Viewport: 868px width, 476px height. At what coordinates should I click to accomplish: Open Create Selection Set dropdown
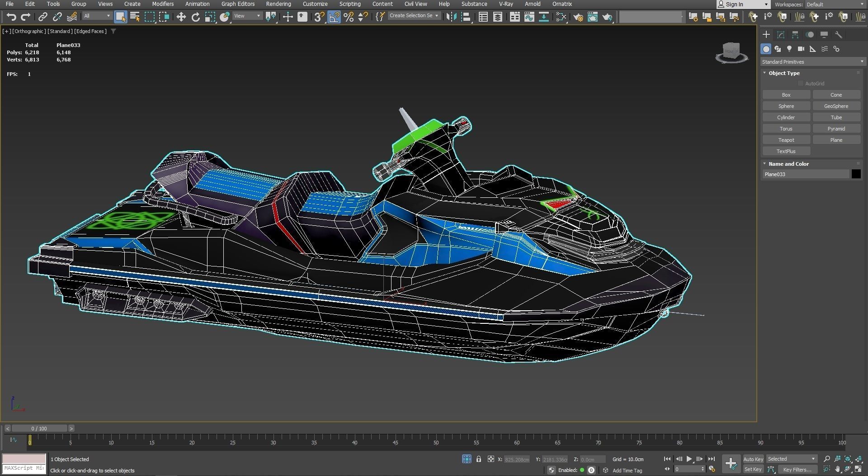click(x=414, y=16)
